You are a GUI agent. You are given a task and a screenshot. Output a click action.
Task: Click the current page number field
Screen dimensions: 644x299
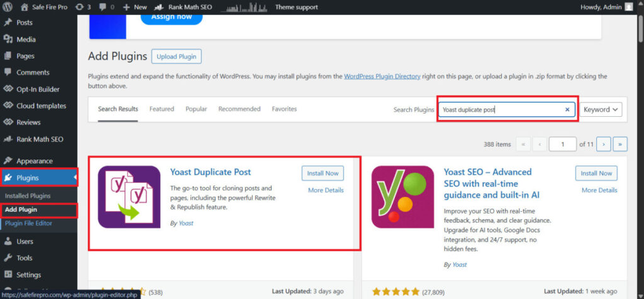pos(563,144)
